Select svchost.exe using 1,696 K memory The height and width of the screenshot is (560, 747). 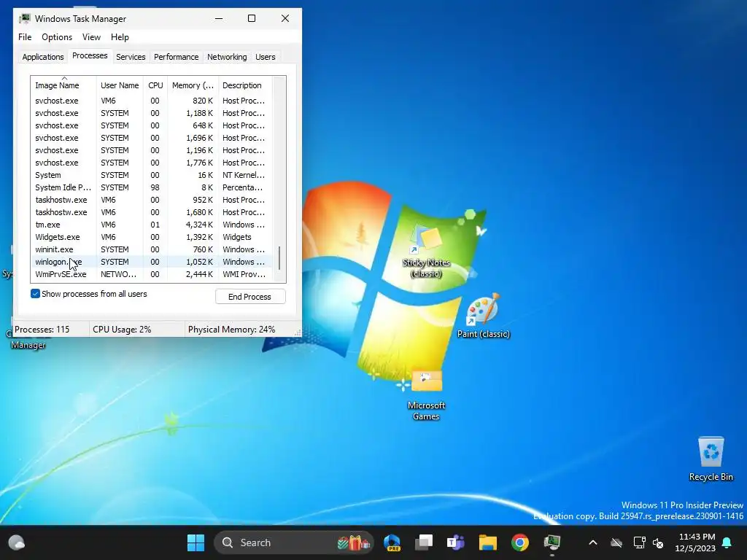pos(152,138)
